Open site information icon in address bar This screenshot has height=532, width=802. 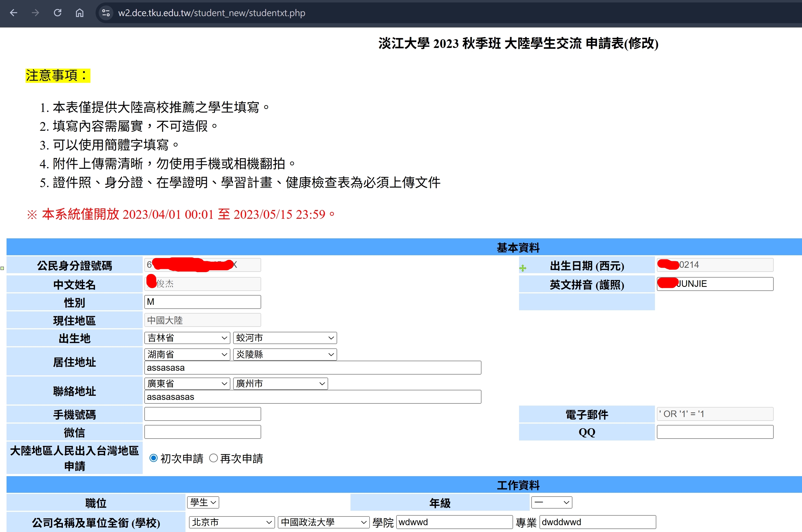[x=106, y=13]
